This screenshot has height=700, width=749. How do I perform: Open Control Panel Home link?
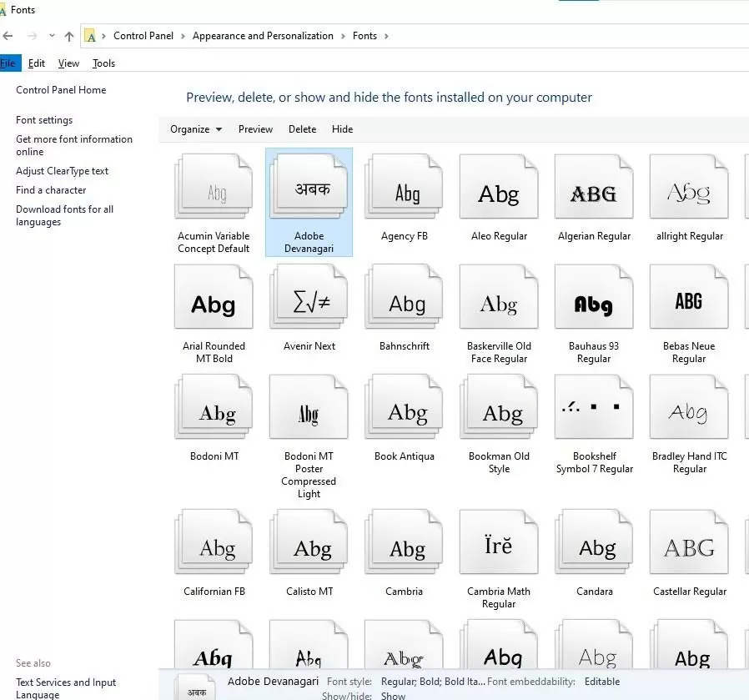pos(61,90)
